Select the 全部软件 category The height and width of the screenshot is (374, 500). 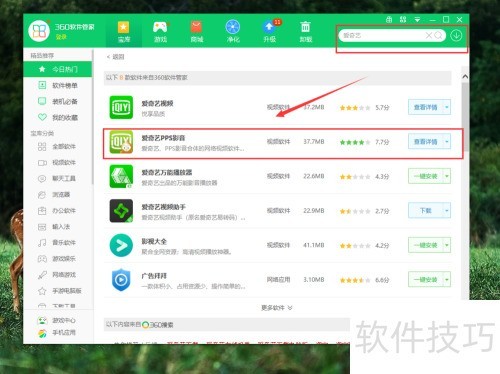(x=58, y=147)
